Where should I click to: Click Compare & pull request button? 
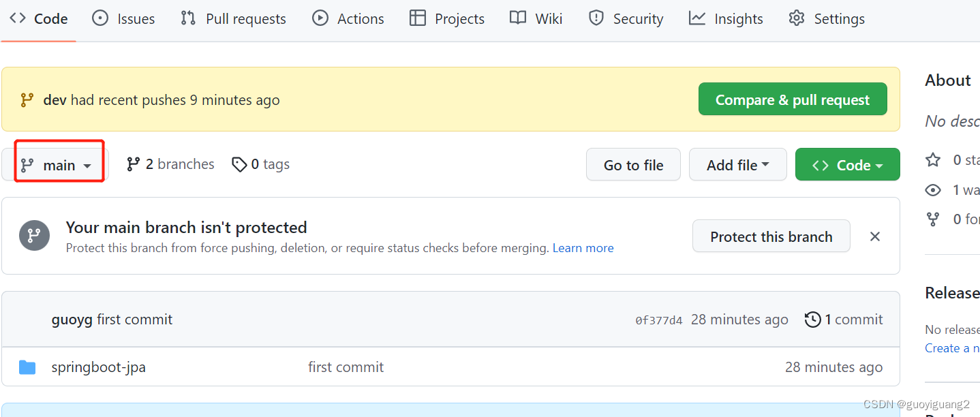pyautogui.click(x=793, y=99)
